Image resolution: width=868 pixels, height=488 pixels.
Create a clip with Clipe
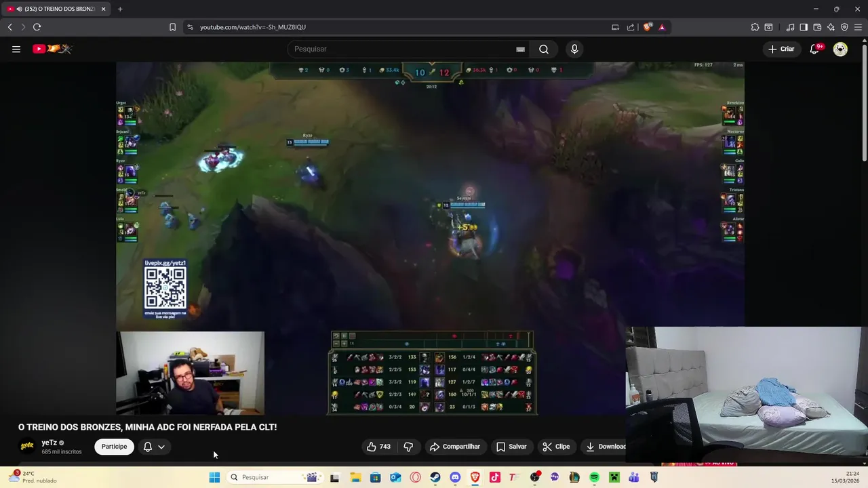(556, 447)
